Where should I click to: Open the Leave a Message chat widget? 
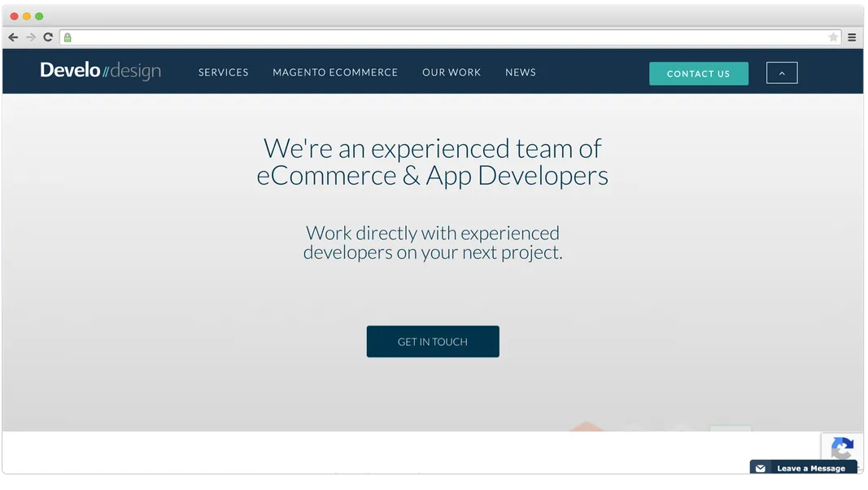pyautogui.click(x=804, y=468)
